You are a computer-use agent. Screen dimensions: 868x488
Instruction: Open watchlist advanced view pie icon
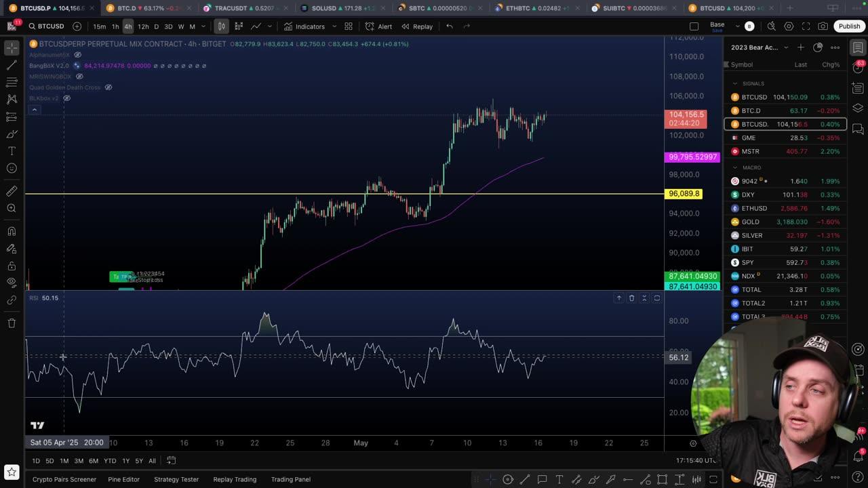point(818,47)
